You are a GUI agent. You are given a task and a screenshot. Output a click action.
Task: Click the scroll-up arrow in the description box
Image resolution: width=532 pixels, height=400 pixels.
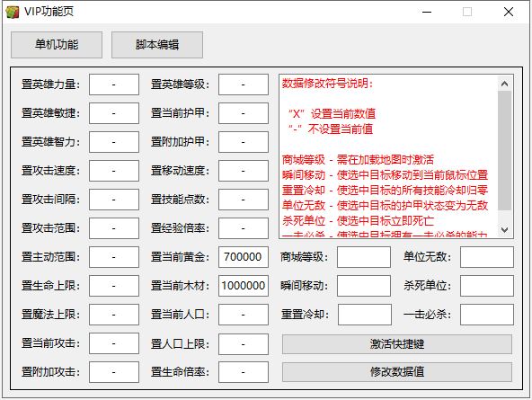pyautogui.click(x=504, y=84)
